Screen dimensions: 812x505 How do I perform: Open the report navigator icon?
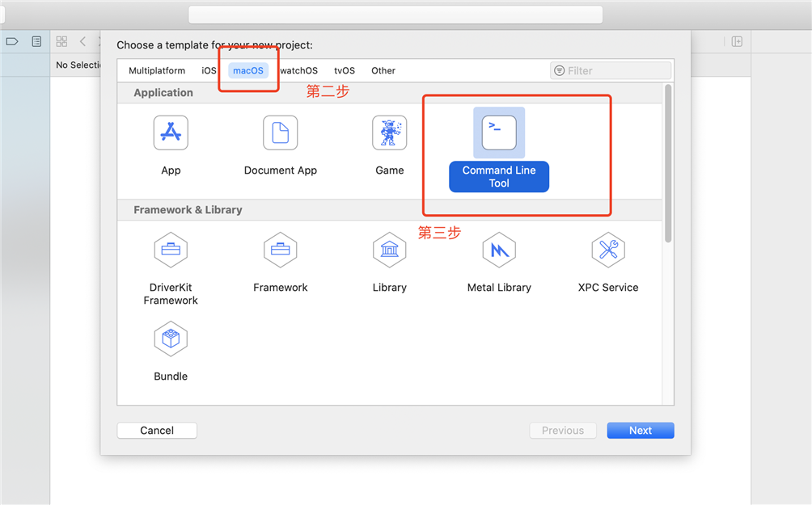pyautogui.click(x=36, y=41)
